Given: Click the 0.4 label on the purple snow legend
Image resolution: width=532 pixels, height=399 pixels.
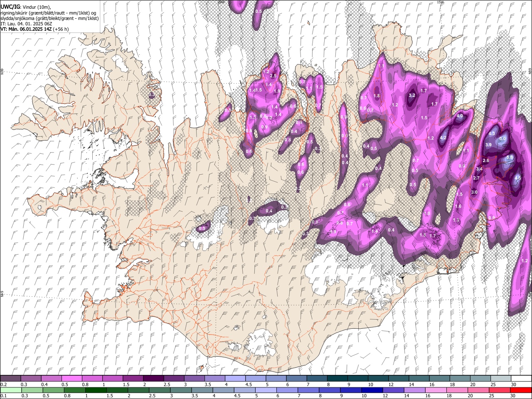Looking at the screenshot, I should (44, 384).
